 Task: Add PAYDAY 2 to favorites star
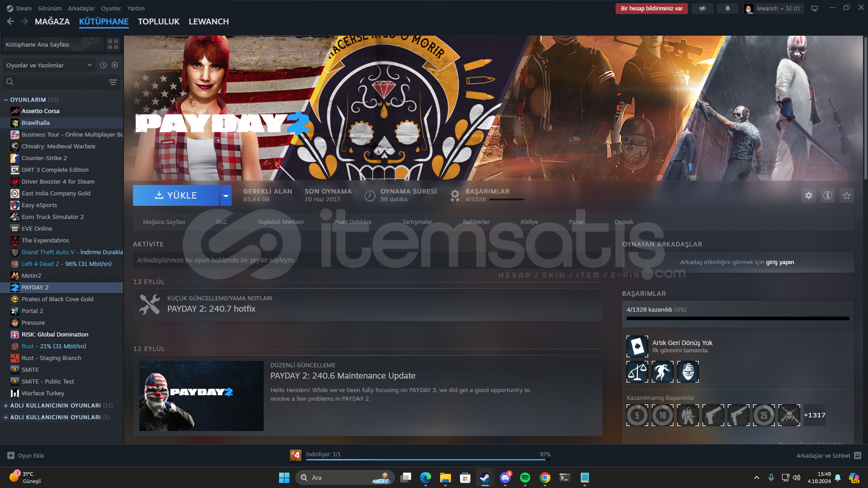click(x=847, y=195)
